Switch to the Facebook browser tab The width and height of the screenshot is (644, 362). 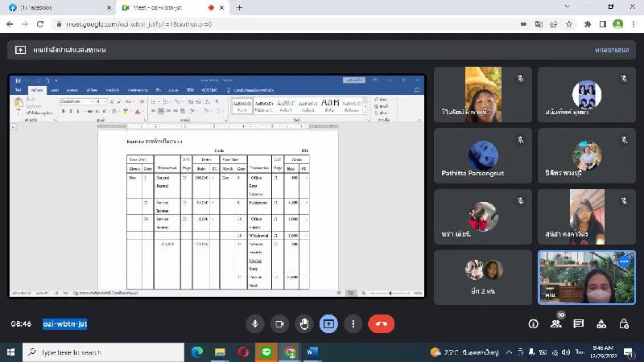[56, 7]
